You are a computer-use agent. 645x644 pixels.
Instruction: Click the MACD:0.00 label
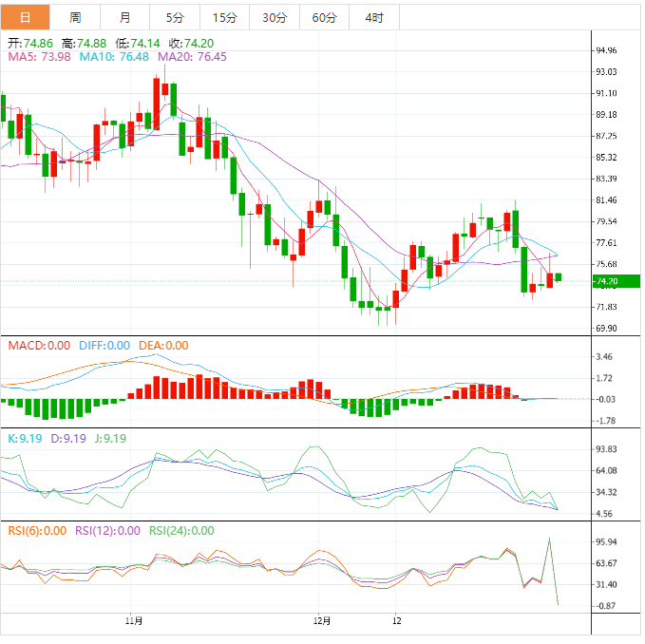coord(39,346)
